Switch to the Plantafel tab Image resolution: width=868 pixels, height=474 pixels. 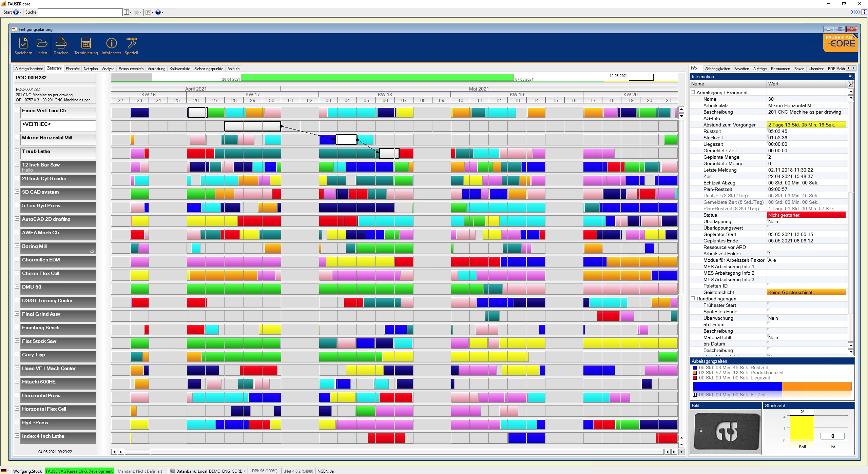[72, 69]
